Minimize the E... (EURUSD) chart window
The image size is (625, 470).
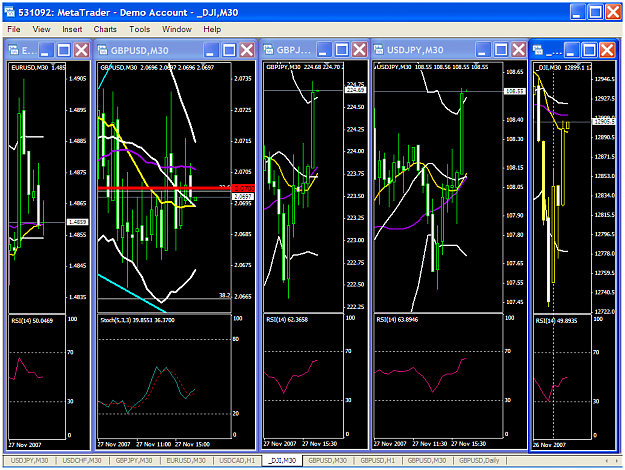[46, 50]
